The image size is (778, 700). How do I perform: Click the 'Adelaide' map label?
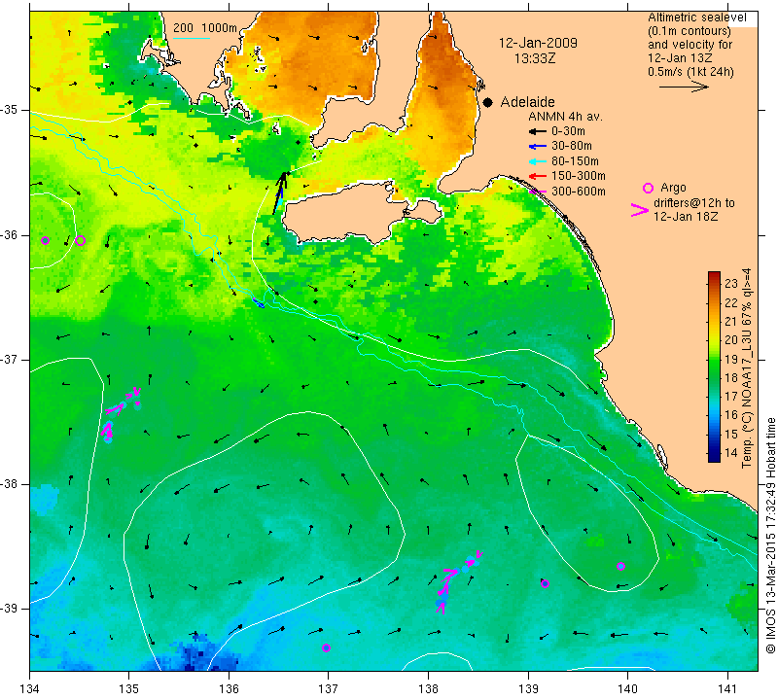click(527, 102)
